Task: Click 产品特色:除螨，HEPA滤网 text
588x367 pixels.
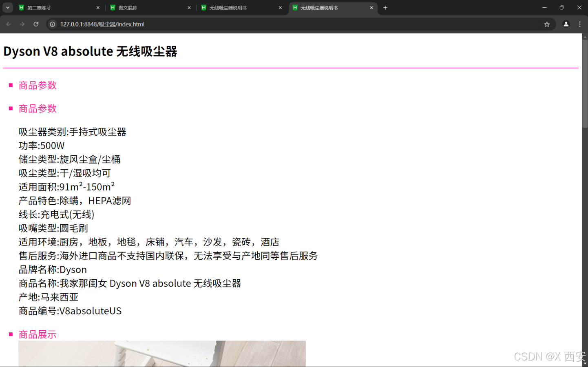Action: pyautogui.click(x=75, y=201)
